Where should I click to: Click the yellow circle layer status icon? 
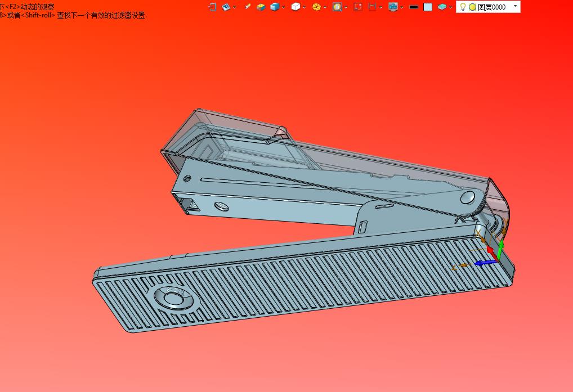click(472, 7)
